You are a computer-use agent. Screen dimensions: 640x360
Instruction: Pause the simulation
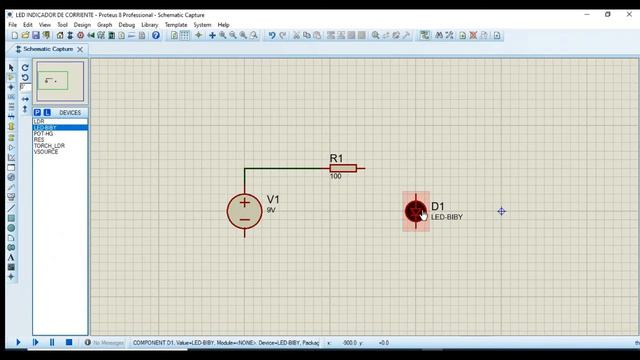click(52, 342)
